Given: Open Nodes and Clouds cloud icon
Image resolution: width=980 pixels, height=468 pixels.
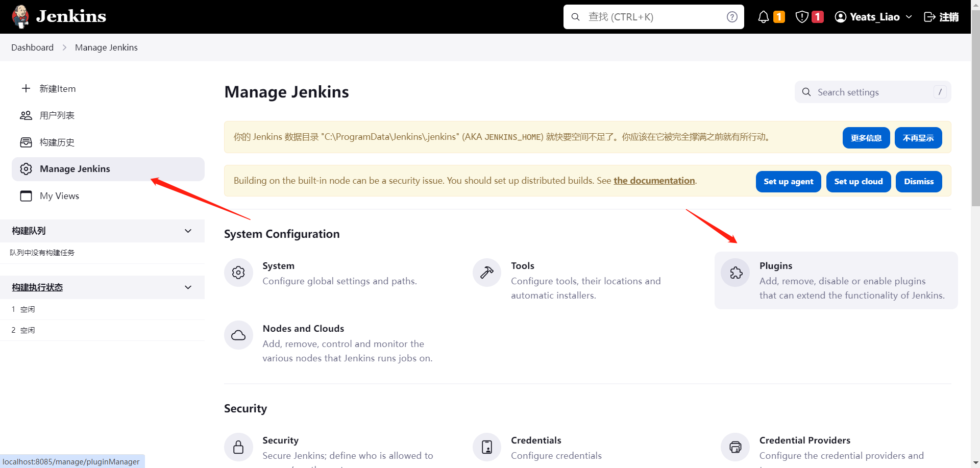Looking at the screenshot, I should [x=238, y=335].
